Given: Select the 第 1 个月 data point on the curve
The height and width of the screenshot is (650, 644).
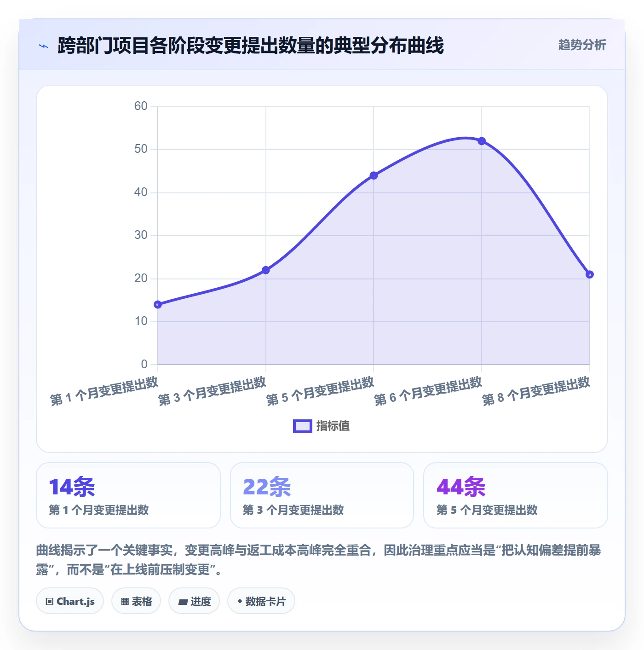Looking at the screenshot, I should [x=158, y=304].
